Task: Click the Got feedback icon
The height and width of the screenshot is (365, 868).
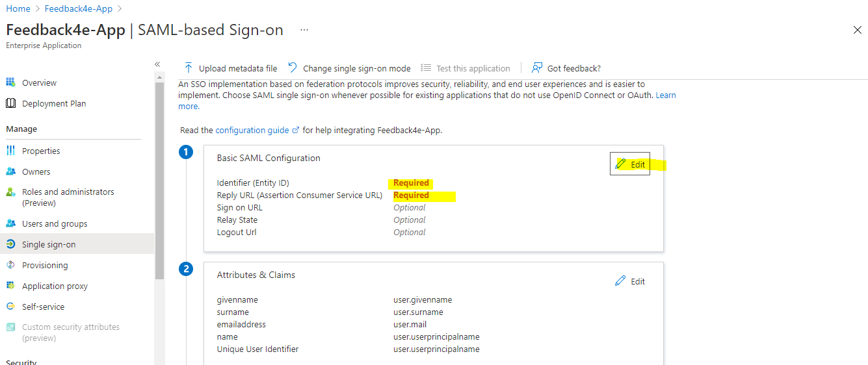Action: click(x=537, y=68)
